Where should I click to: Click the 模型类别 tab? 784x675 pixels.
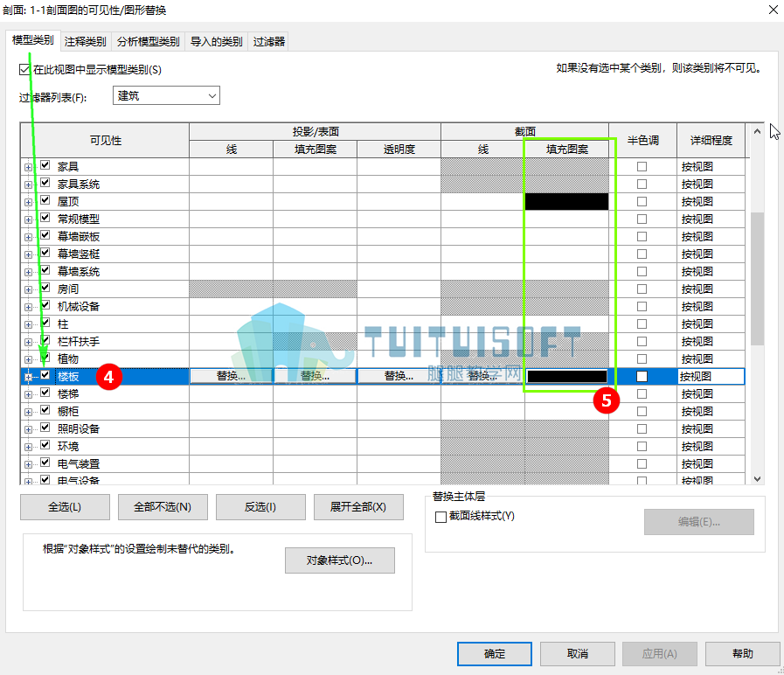point(33,40)
